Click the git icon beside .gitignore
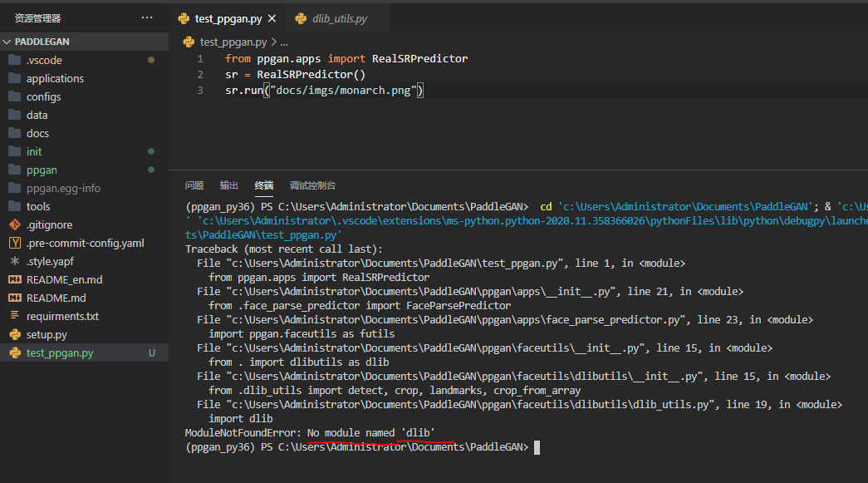 [15, 224]
